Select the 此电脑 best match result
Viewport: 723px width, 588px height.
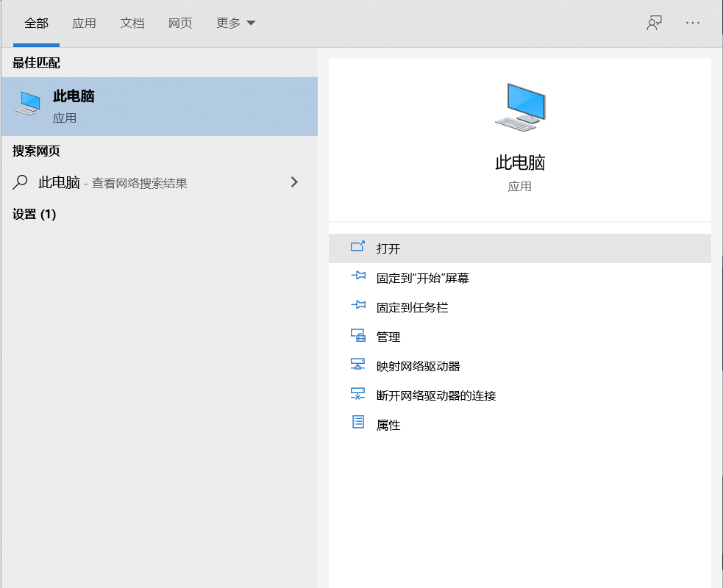[160, 107]
